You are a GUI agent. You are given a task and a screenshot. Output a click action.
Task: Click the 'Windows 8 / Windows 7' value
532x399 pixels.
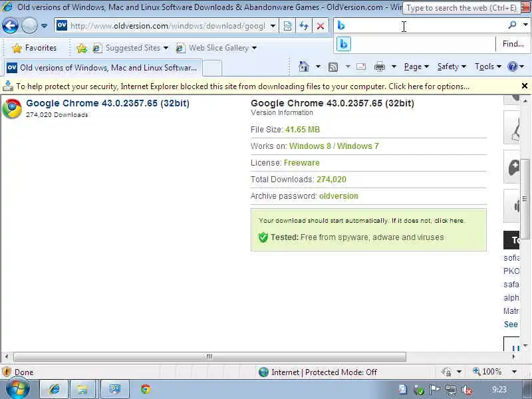click(334, 146)
